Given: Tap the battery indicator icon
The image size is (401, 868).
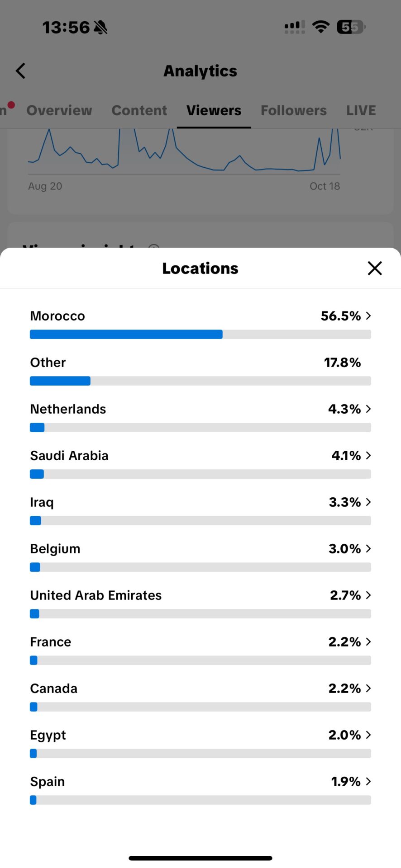Looking at the screenshot, I should tap(351, 27).
